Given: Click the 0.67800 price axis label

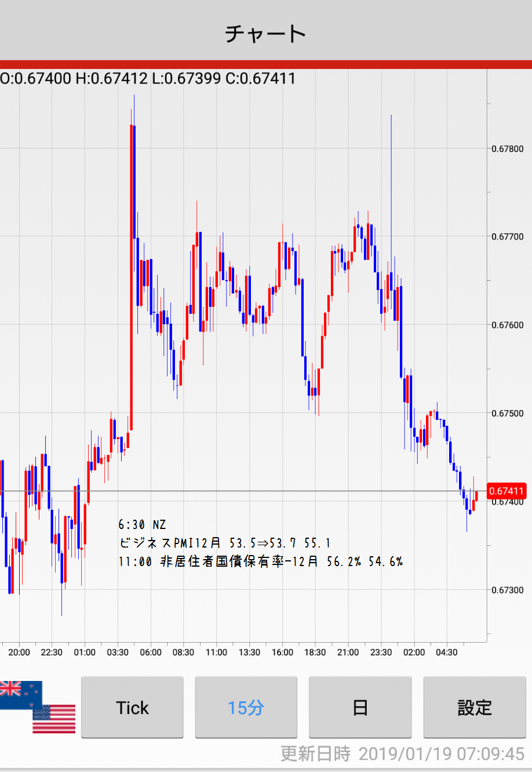Looking at the screenshot, I should 507,149.
